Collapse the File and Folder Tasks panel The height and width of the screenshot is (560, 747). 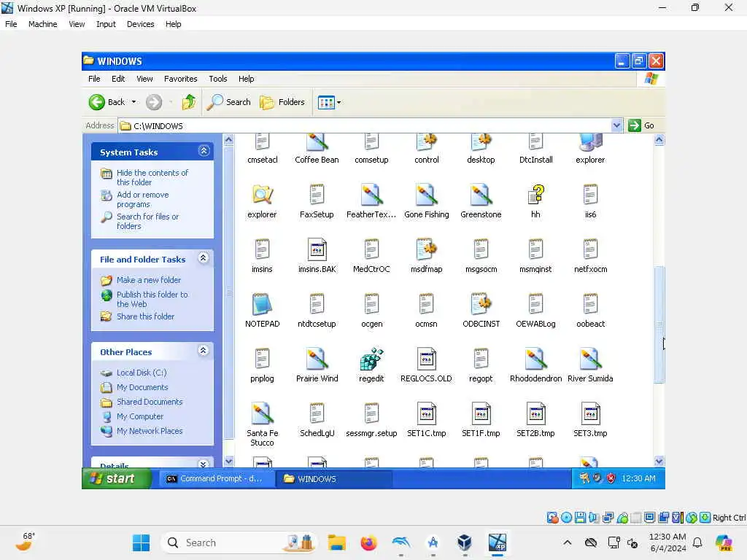pos(204,258)
